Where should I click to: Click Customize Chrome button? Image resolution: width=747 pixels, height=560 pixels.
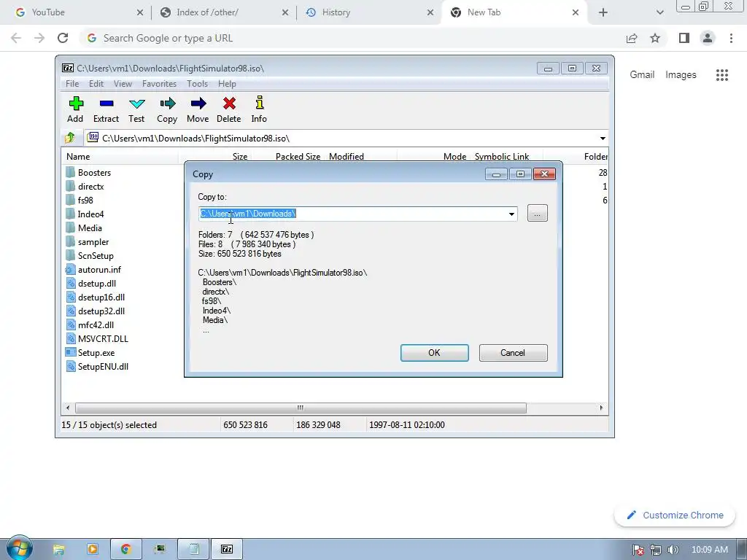[x=675, y=516]
